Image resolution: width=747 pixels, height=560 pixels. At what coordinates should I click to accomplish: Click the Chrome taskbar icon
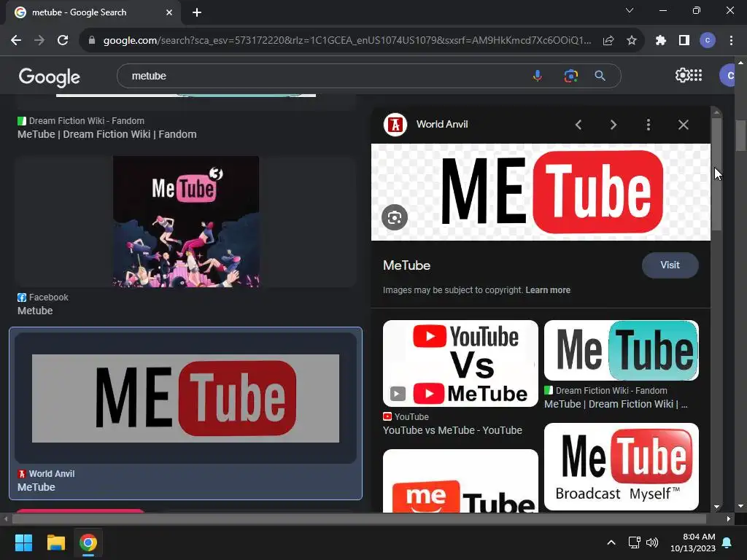tap(88, 542)
